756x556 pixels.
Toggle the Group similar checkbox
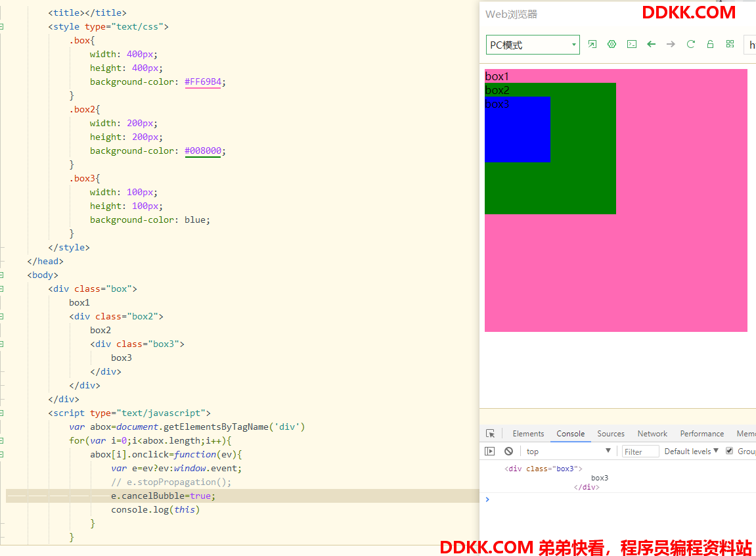730,451
